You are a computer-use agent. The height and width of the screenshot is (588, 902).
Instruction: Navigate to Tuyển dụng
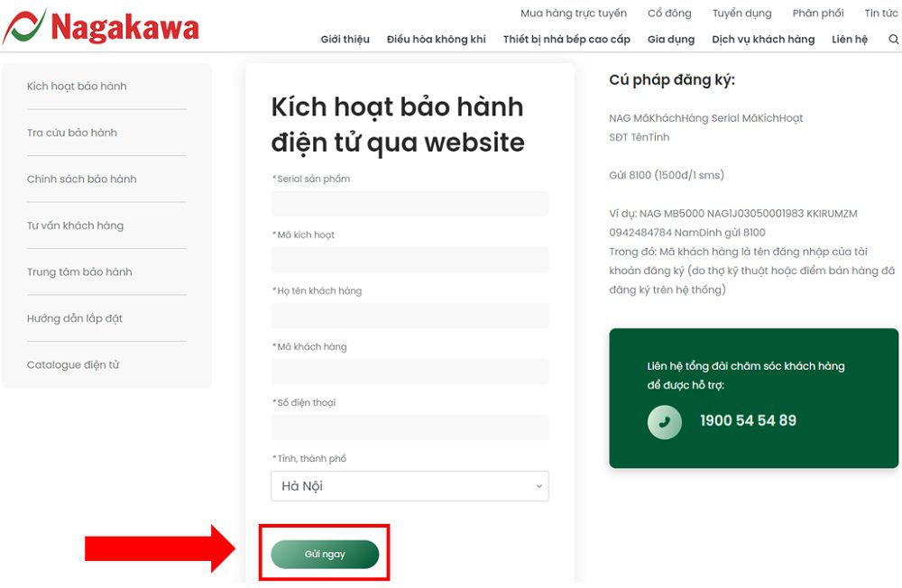click(x=741, y=13)
